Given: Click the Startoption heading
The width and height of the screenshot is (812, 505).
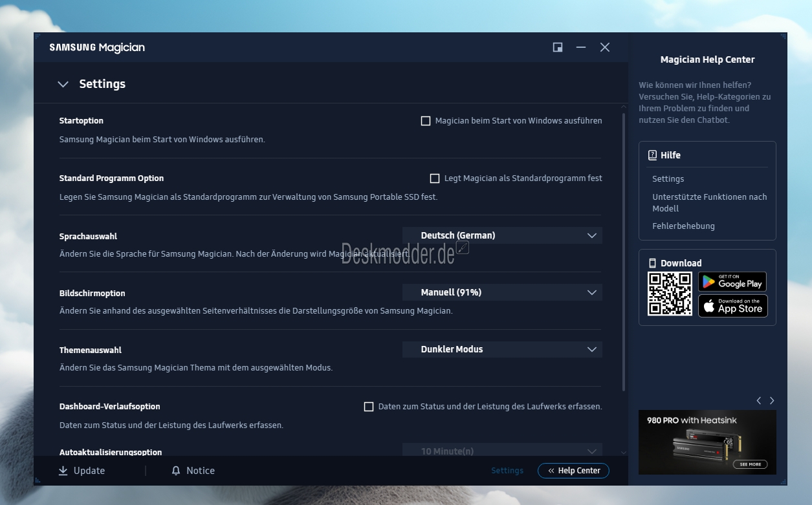Looking at the screenshot, I should click(81, 121).
